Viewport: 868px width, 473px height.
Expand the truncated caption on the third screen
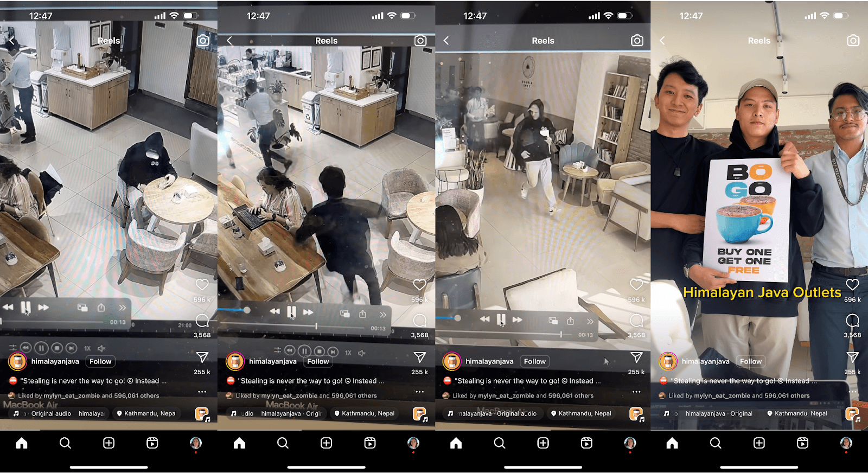click(598, 381)
